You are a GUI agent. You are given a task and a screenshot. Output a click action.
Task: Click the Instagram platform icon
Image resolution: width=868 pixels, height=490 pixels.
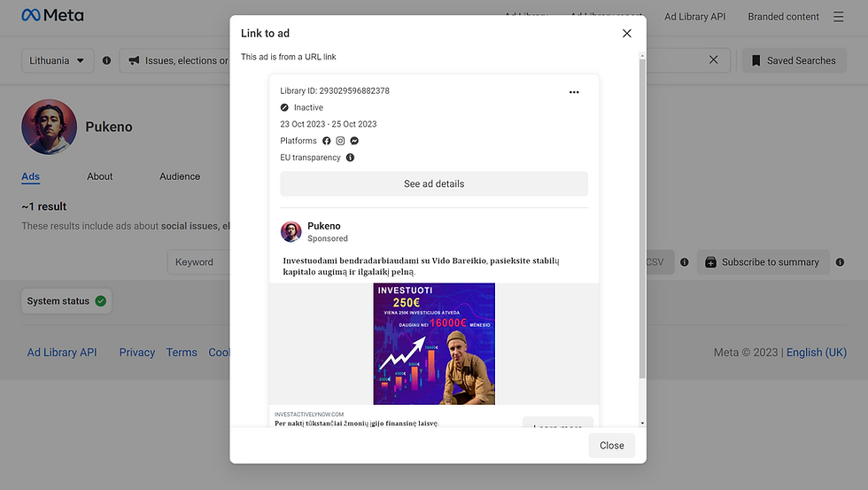point(340,141)
